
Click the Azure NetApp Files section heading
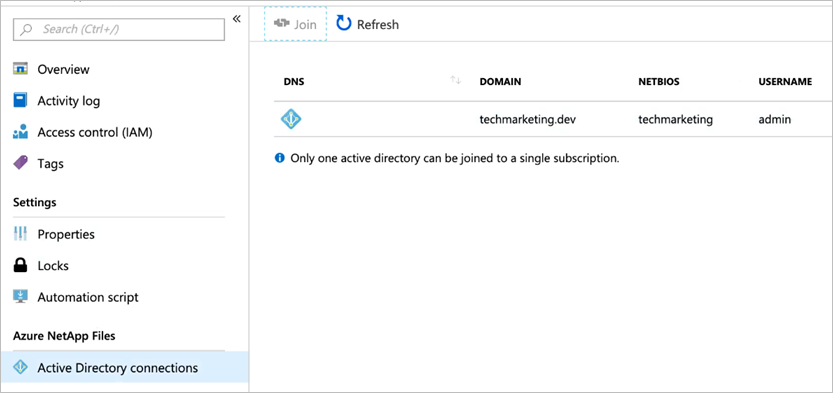tap(64, 336)
